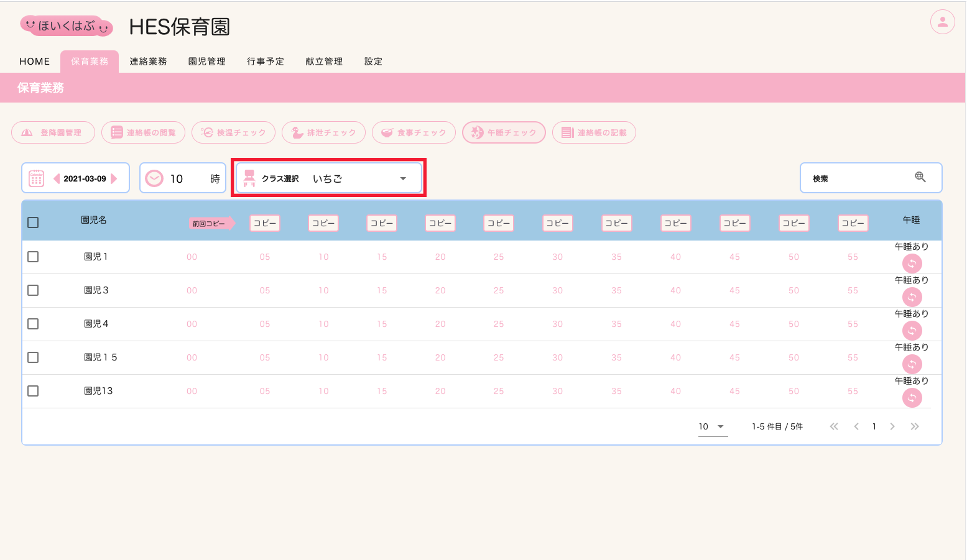Click the search magnifier icon

coord(920,178)
